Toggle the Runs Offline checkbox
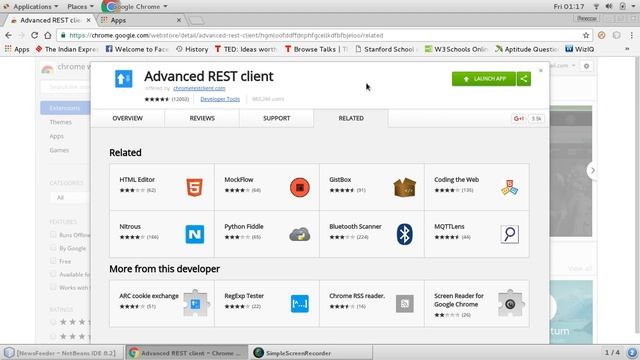This screenshot has width=640, height=360. (x=53, y=235)
